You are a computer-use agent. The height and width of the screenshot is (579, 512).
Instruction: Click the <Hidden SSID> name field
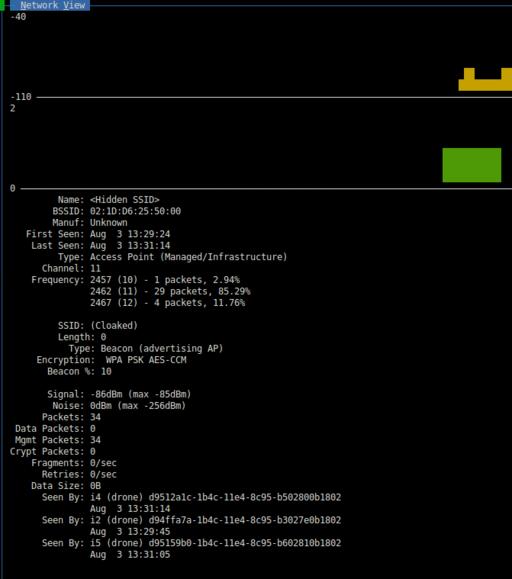[x=124, y=200]
